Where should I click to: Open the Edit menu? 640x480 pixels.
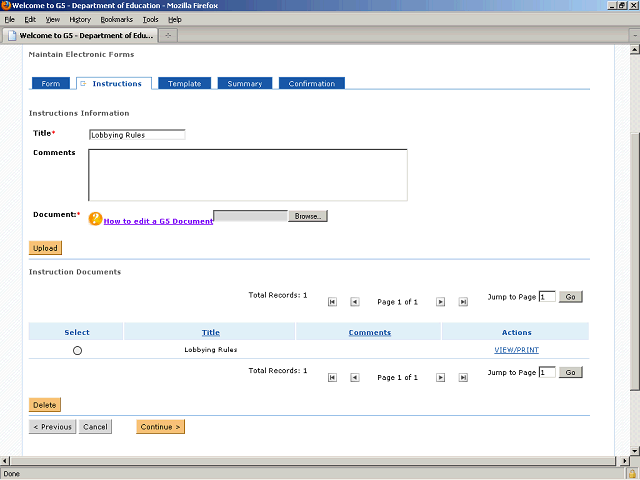click(30, 20)
